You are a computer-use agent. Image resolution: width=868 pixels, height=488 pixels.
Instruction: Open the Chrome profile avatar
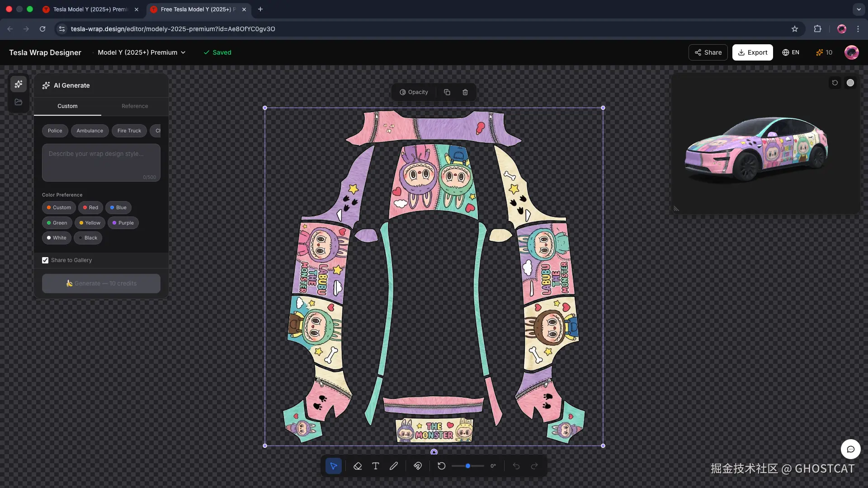(842, 29)
